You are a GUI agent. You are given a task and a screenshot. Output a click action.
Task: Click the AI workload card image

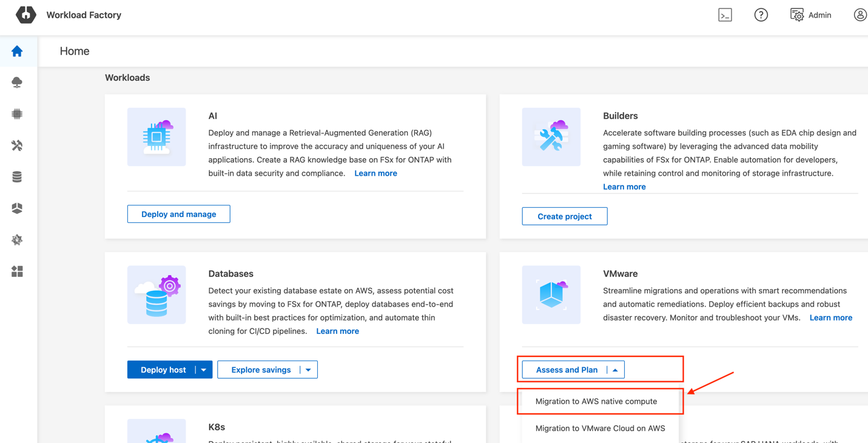(156, 137)
